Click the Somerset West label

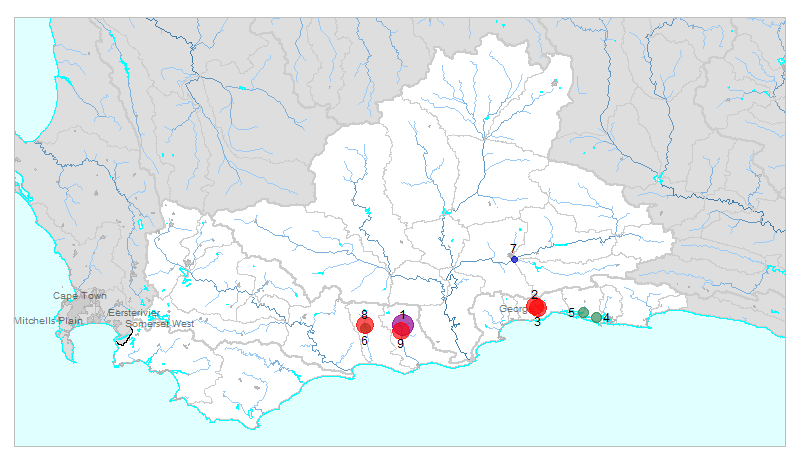(x=160, y=323)
